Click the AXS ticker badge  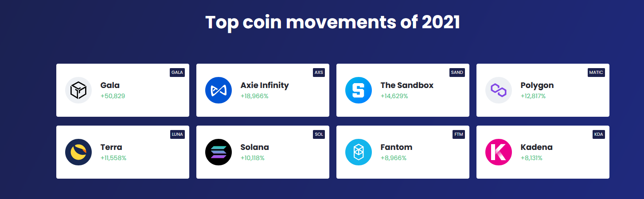click(x=319, y=73)
